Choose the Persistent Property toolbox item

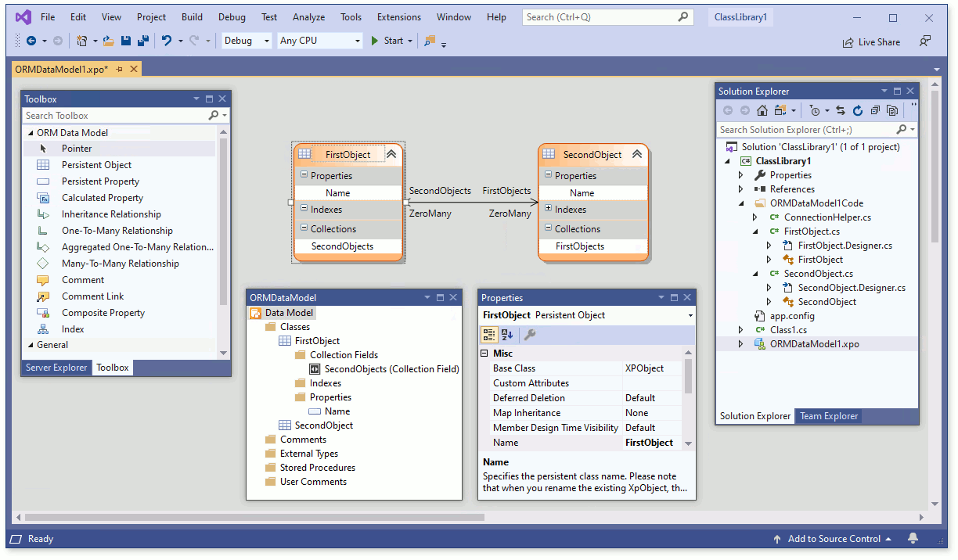118,181
